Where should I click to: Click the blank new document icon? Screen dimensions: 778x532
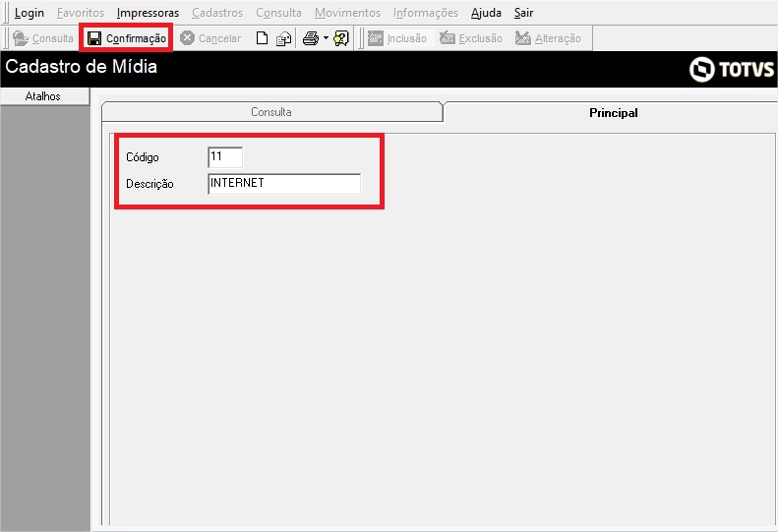point(262,38)
